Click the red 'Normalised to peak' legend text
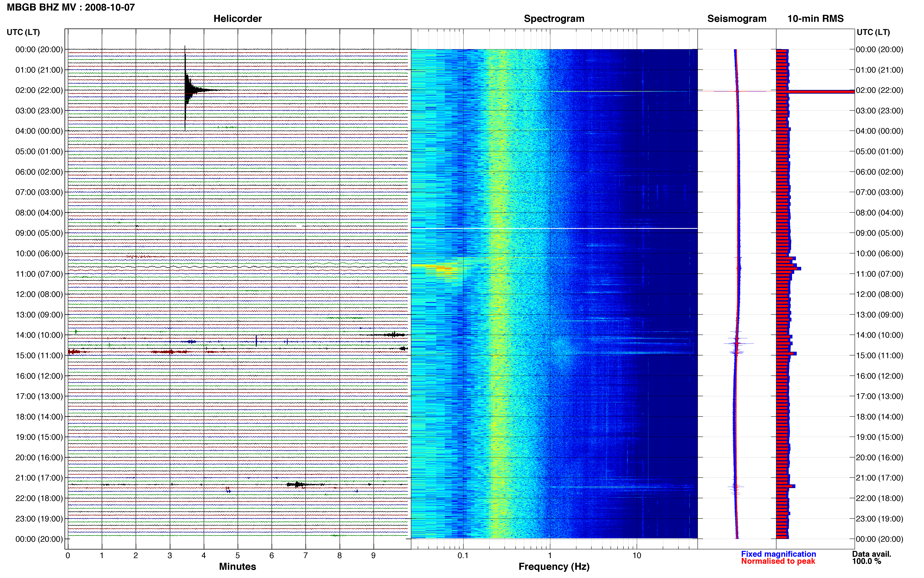 pos(778,561)
